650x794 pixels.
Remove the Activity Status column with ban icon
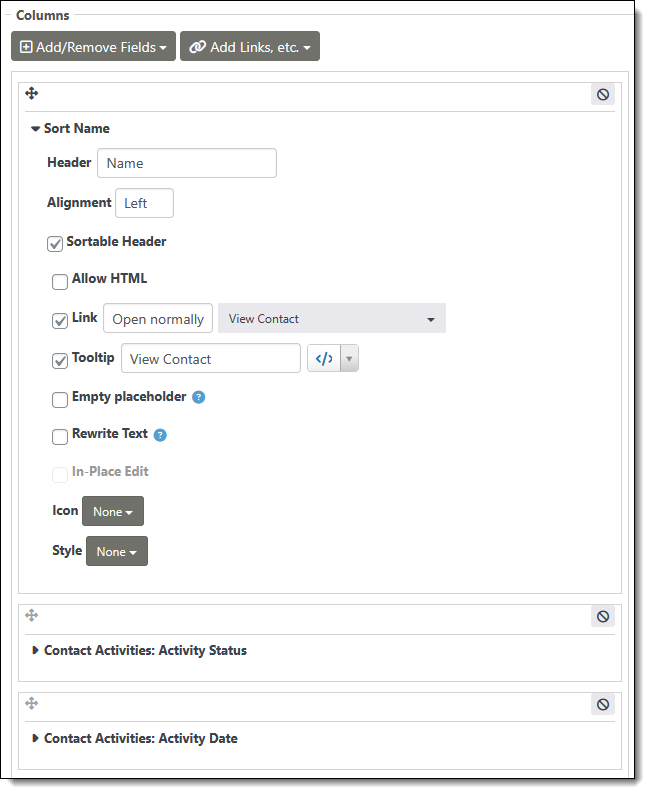coord(602,617)
